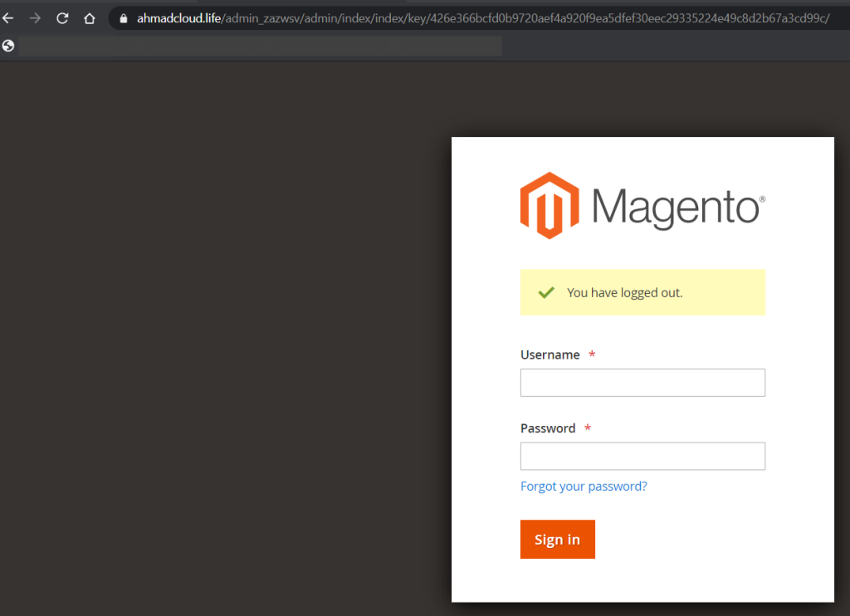Click inside the Password input field
The height and width of the screenshot is (616, 850).
coord(642,456)
